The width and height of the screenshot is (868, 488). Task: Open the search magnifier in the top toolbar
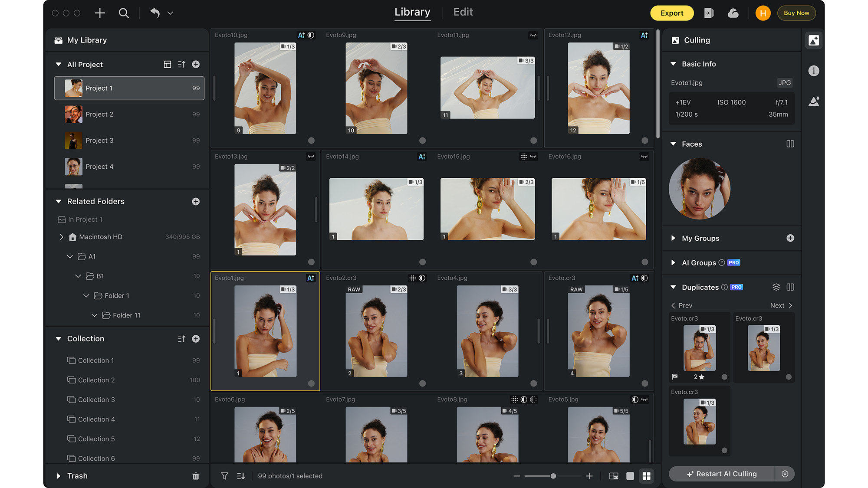coord(124,13)
